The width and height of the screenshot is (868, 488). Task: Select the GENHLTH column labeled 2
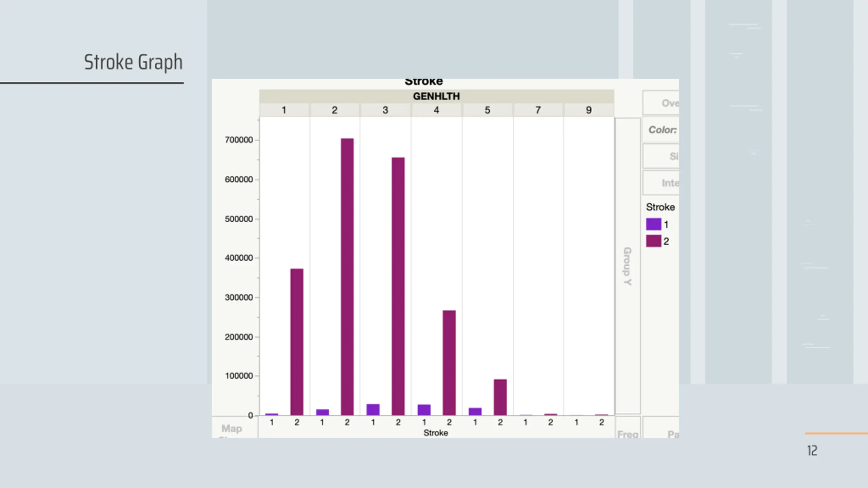pyautogui.click(x=335, y=110)
